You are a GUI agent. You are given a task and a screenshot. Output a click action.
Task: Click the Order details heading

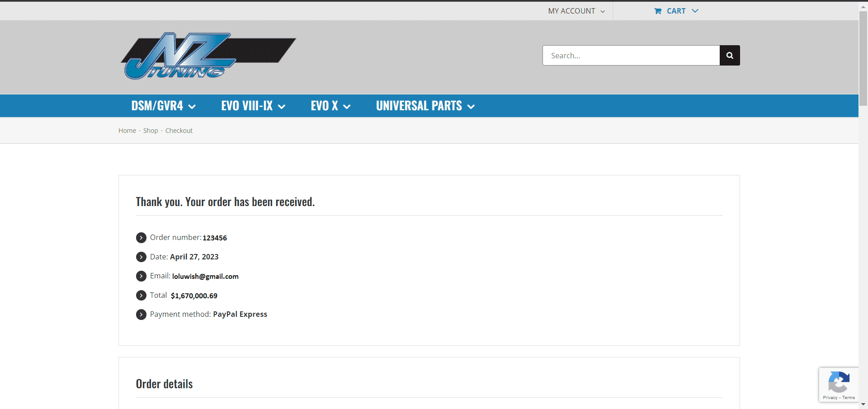coord(165,384)
